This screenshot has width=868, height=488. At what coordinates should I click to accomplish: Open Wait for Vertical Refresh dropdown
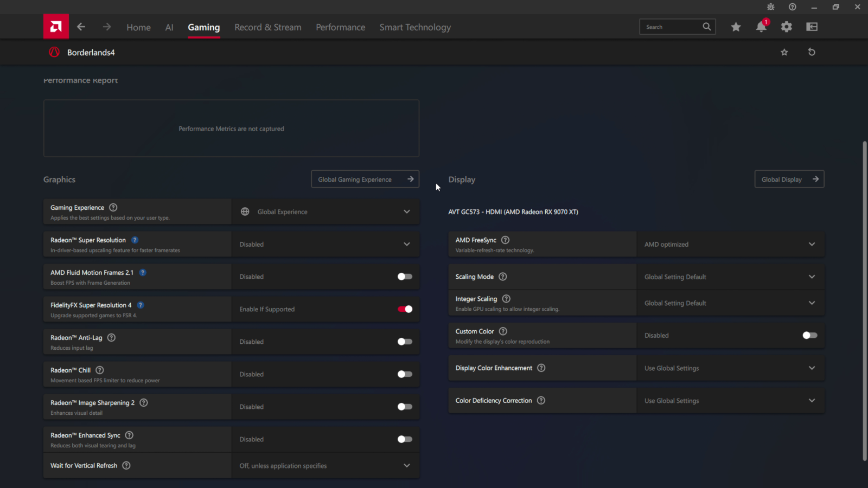(x=325, y=466)
